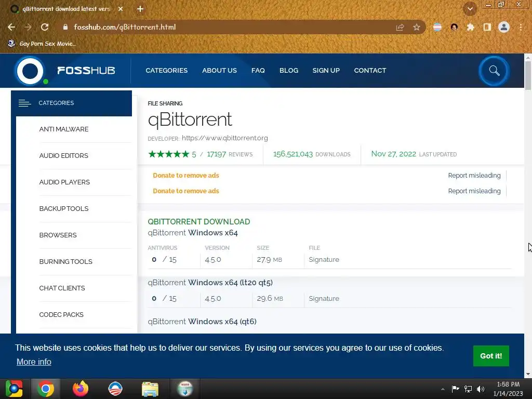Viewport: 532px width, 399px height.
Task: Open More info about cookies
Action: pos(34,362)
